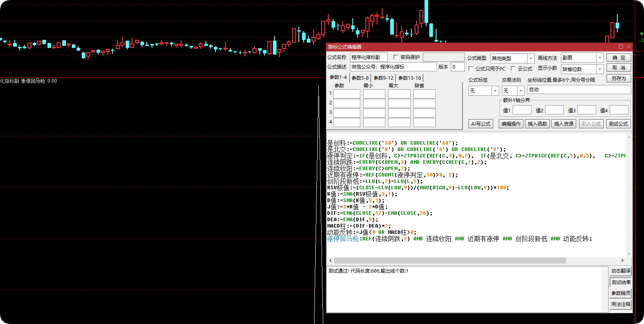Close the 指标公式编辑器 dialog

(628, 47)
